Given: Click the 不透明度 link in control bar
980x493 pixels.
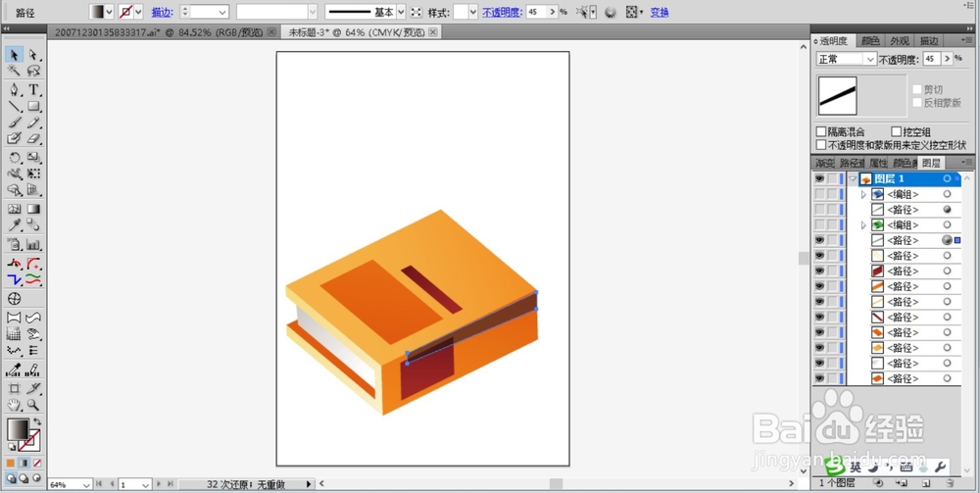Looking at the screenshot, I should click(x=502, y=12).
